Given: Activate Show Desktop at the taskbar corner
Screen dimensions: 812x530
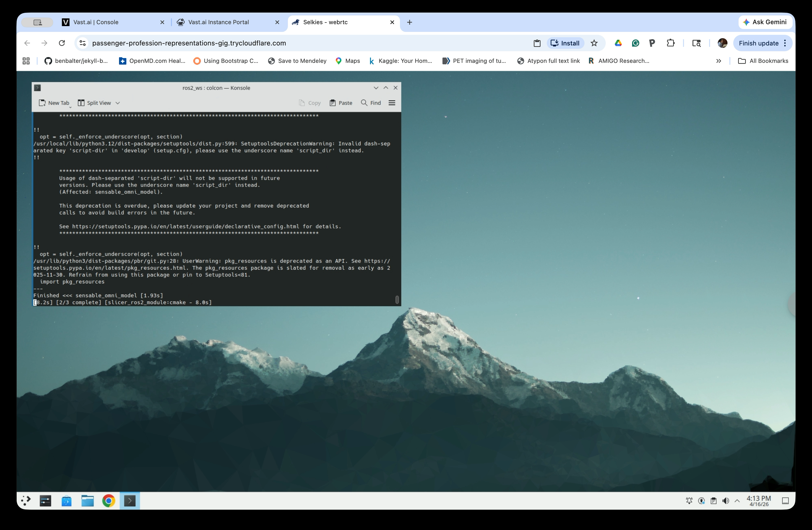Looking at the screenshot, I should pyautogui.click(x=785, y=501).
